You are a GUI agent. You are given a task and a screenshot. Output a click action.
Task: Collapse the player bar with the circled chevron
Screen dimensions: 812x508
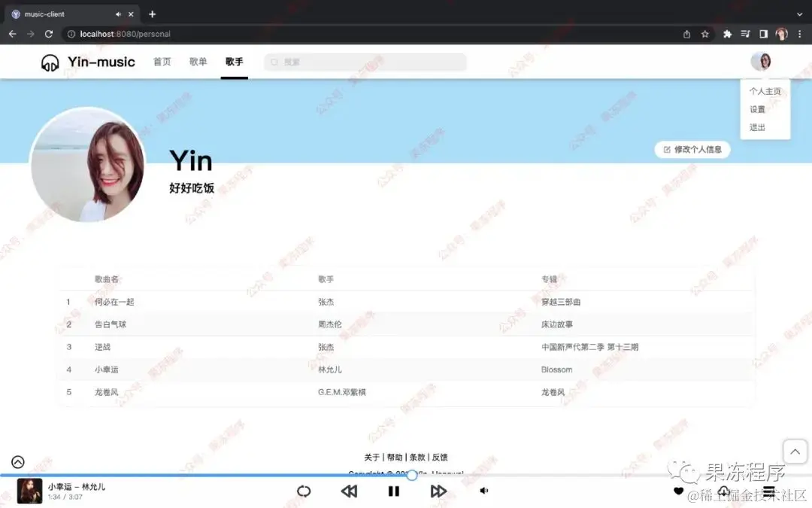point(17,461)
